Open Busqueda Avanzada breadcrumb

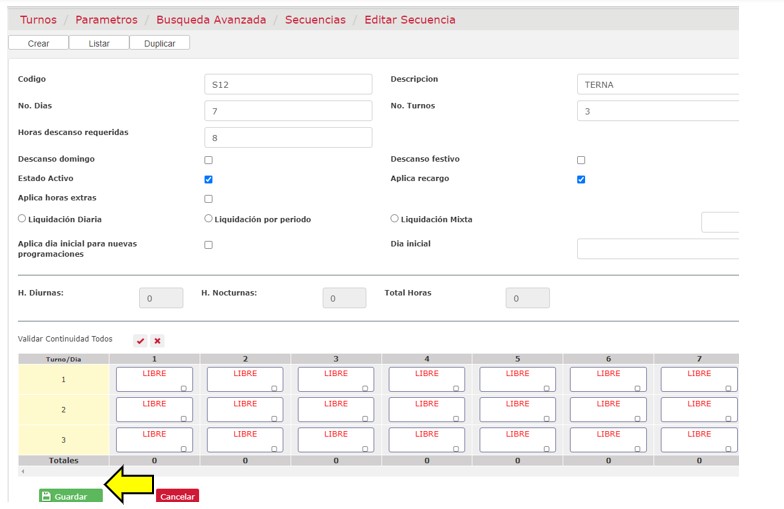click(211, 20)
